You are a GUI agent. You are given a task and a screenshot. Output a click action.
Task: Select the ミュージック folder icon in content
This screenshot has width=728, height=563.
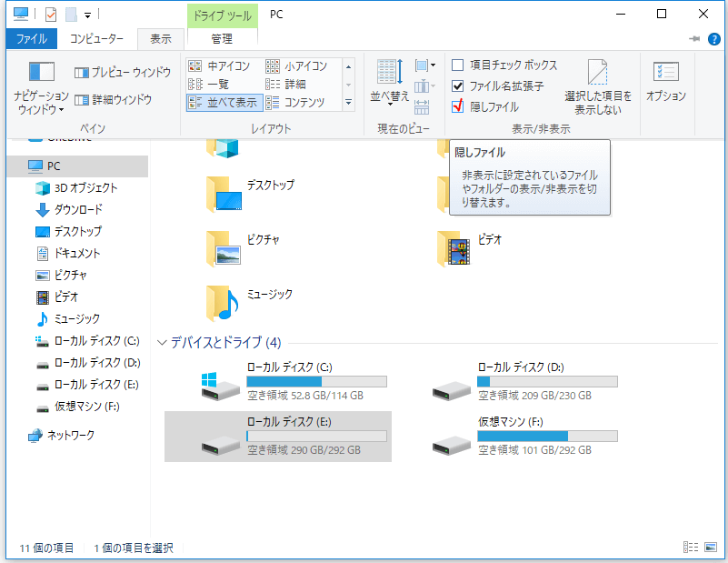[x=224, y=304]
